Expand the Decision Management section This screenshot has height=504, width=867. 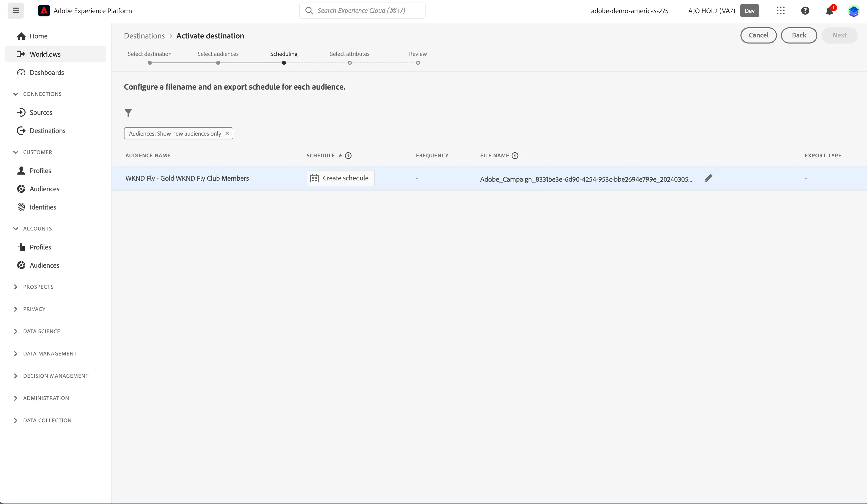tap(15, 376)
